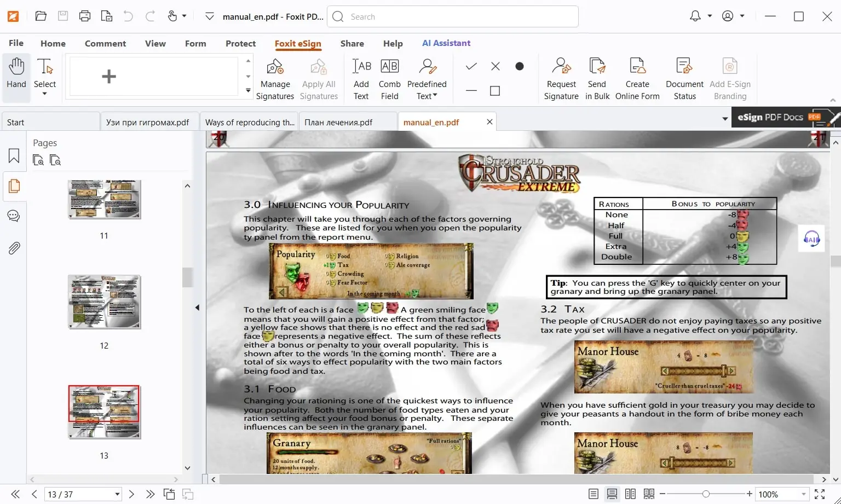The height and width of the screenshot is (504, 841).
Task: Pick the rectangle stamp
Action: click(x=495, y=91)
